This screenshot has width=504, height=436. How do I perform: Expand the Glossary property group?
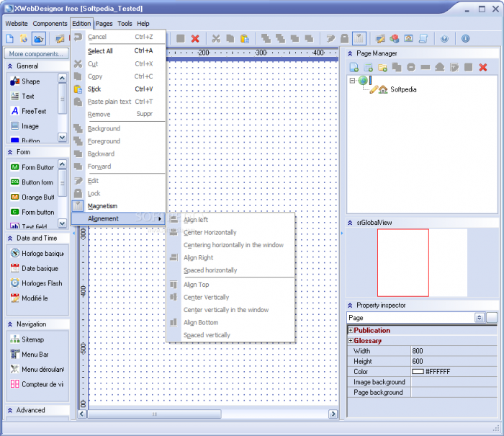351,341
